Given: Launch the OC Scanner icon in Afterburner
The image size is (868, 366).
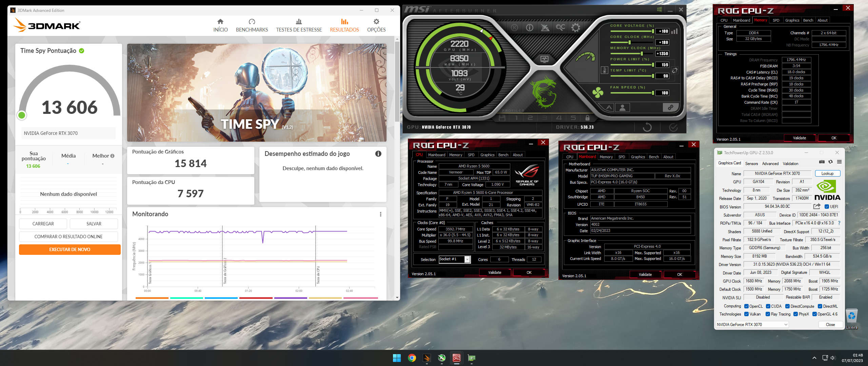Looking at the screenshot, I should 560,27.
